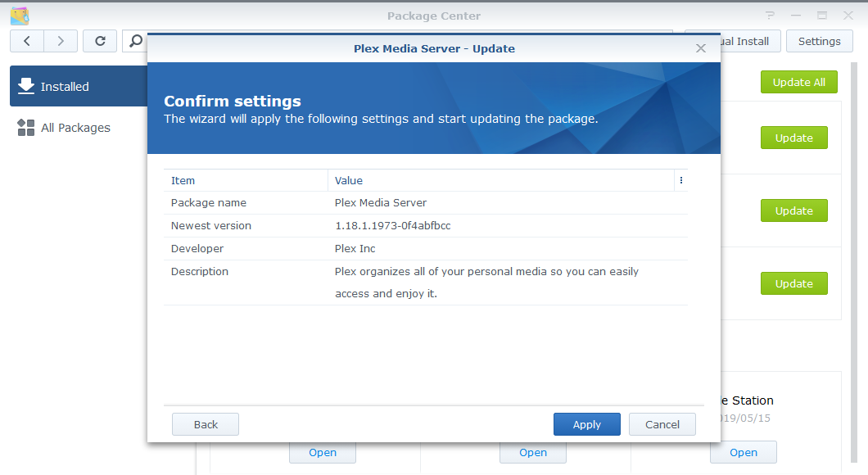Go back with the left arrow button

tap(26, 41)
